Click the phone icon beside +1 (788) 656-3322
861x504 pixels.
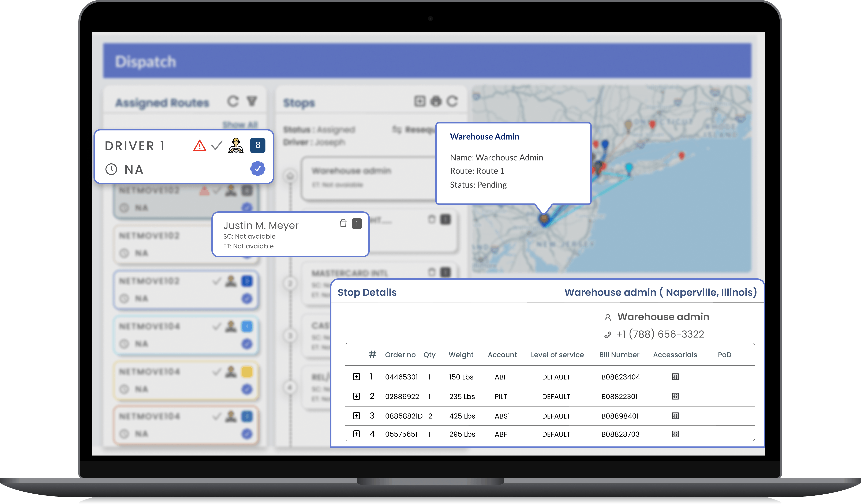(x=608, y=335)
